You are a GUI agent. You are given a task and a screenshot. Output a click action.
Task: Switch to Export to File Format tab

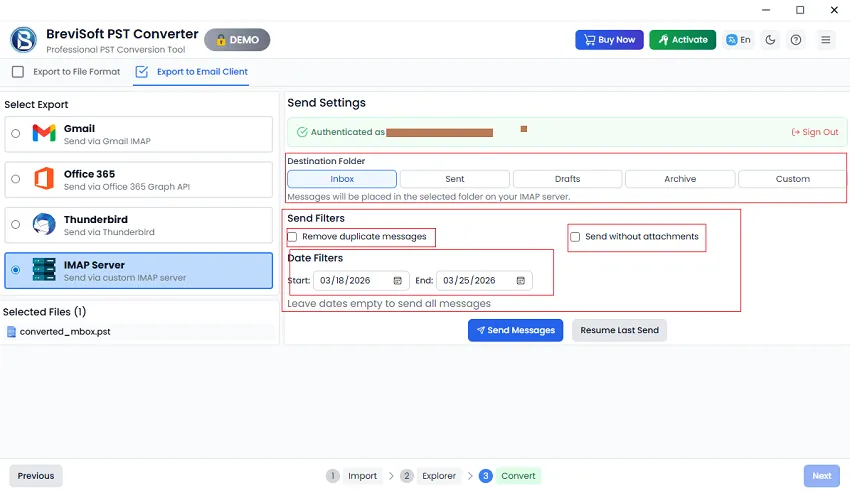pos(66,72)
